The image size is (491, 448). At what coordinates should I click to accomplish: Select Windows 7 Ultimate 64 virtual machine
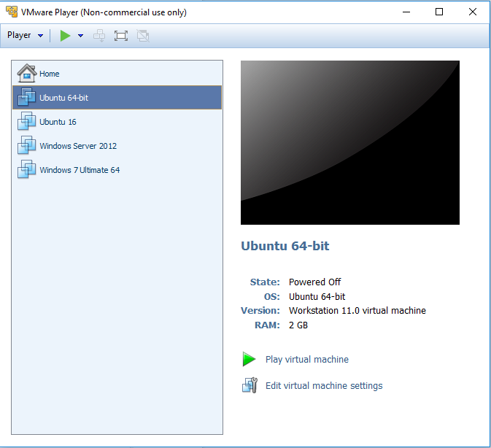(117, 170)
